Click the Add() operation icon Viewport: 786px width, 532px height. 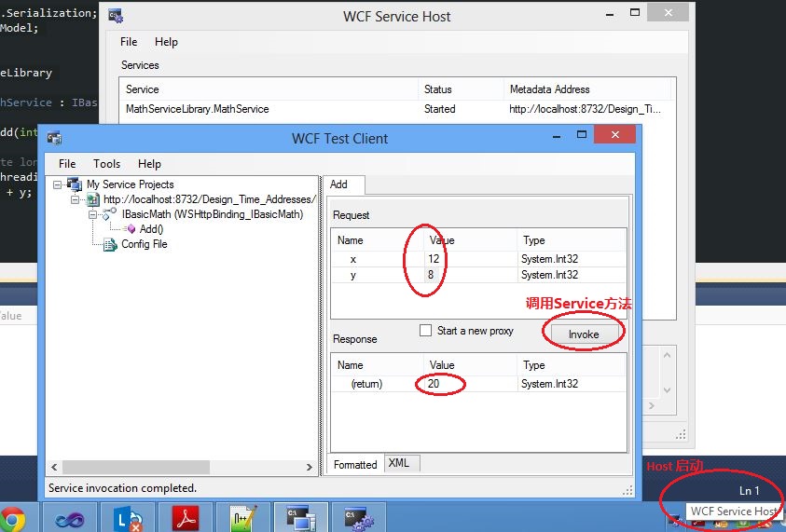click(130, 229)
